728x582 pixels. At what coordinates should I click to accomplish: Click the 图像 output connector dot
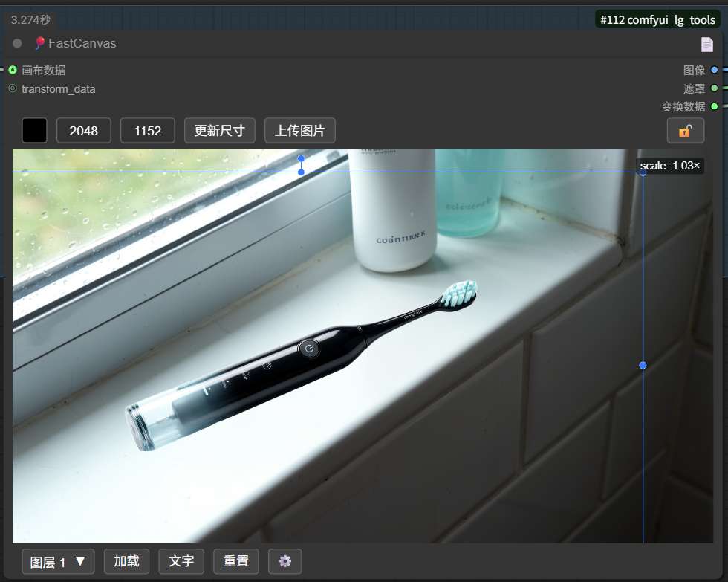(x=715, y=70)
